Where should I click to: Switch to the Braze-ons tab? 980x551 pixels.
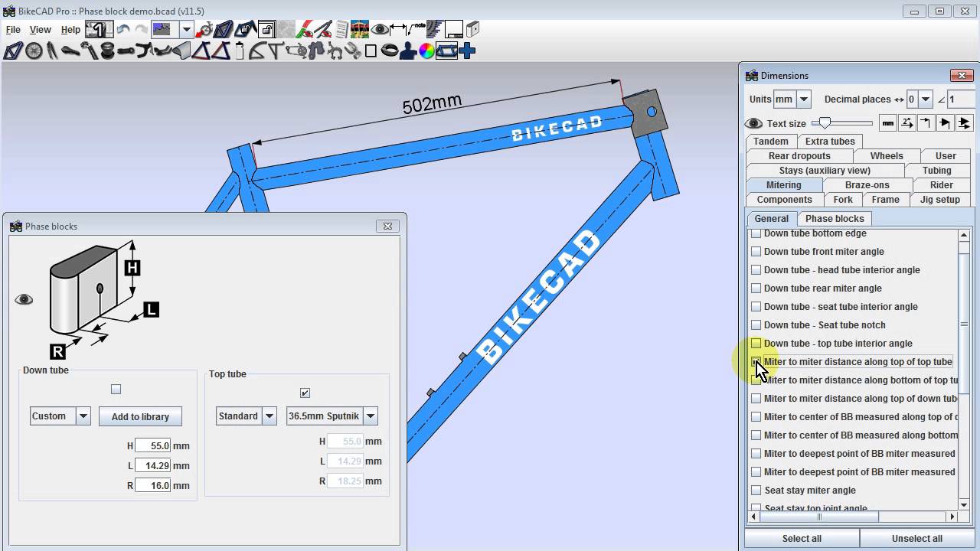pos(867,184)
